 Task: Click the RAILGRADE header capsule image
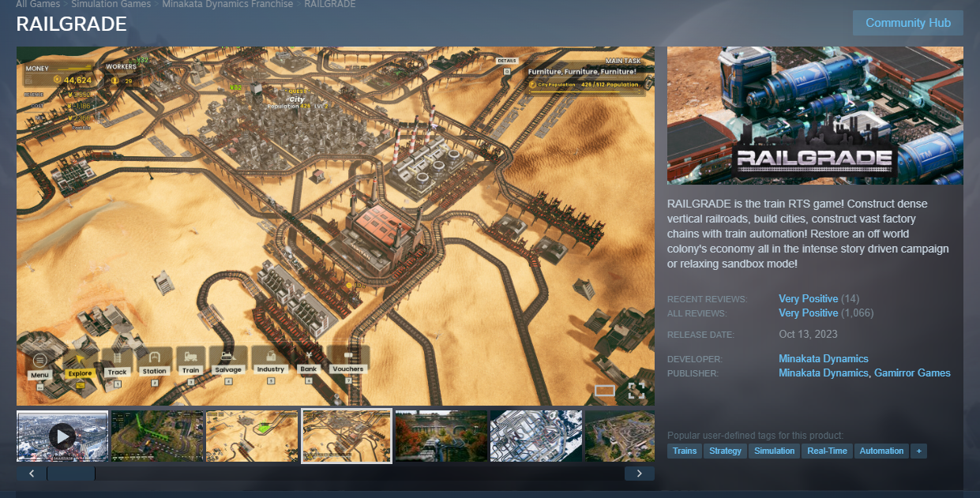(815, 115)
